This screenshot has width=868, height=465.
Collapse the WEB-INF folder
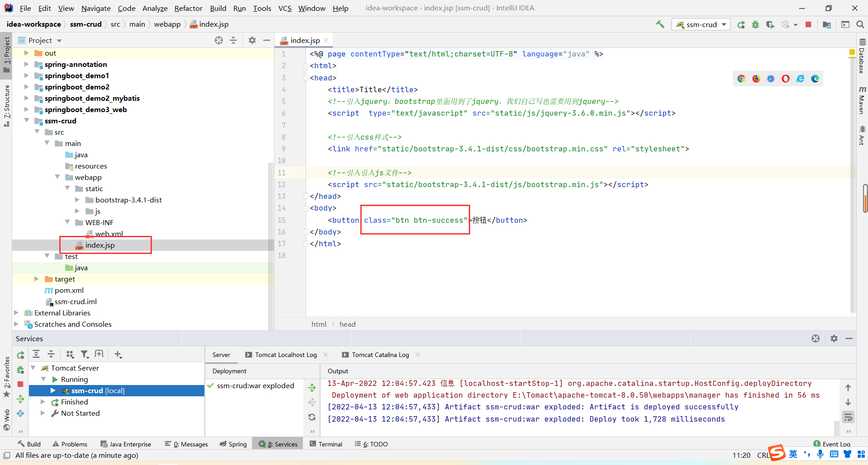[67, 222]
